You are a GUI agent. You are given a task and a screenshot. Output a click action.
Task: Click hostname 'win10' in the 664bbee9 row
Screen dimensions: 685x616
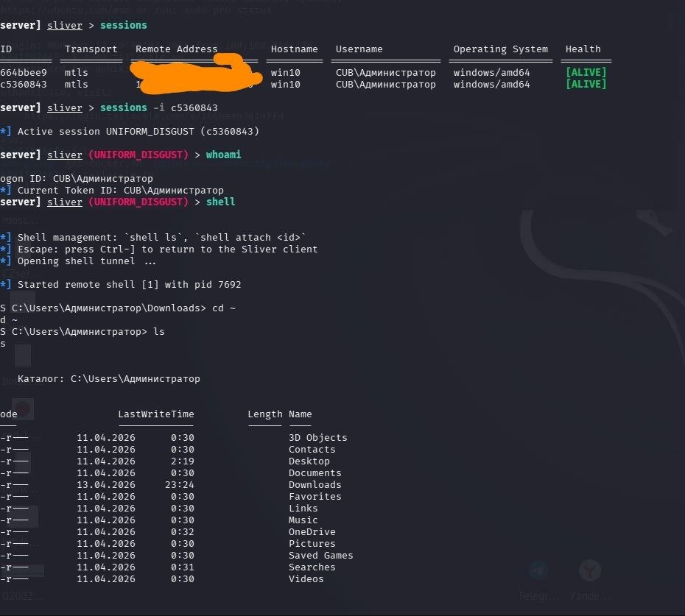(286, 72)
